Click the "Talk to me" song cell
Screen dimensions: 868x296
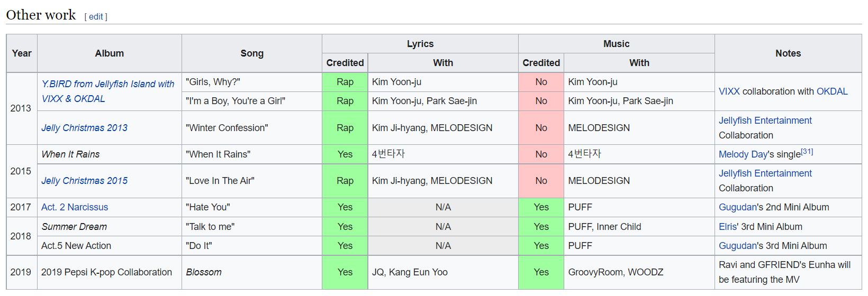(252, 227)
